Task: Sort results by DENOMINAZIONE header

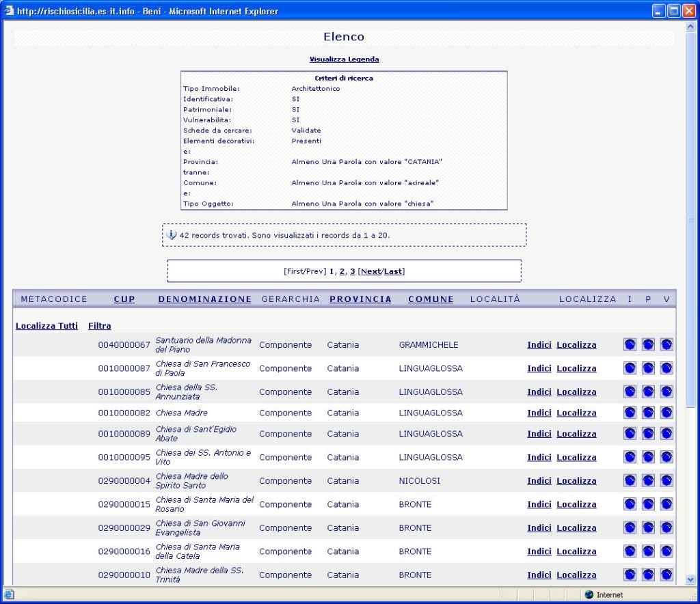Action: (x=204, y=299)
